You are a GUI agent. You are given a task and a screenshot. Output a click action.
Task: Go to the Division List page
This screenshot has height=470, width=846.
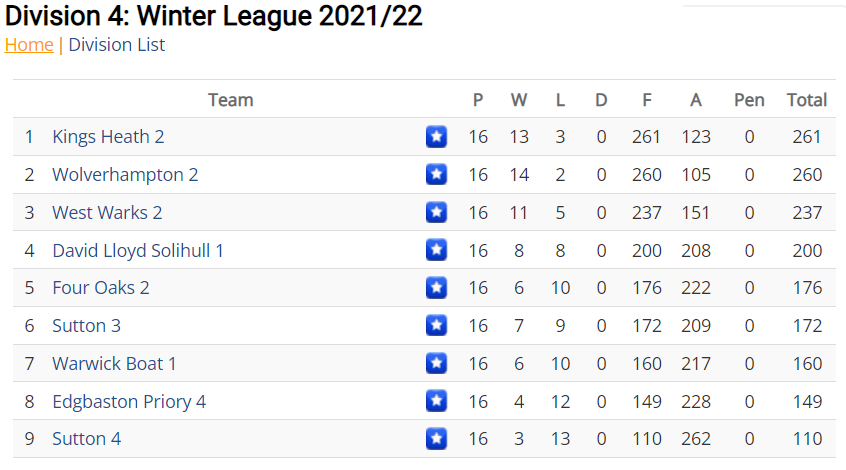point(117,45)
